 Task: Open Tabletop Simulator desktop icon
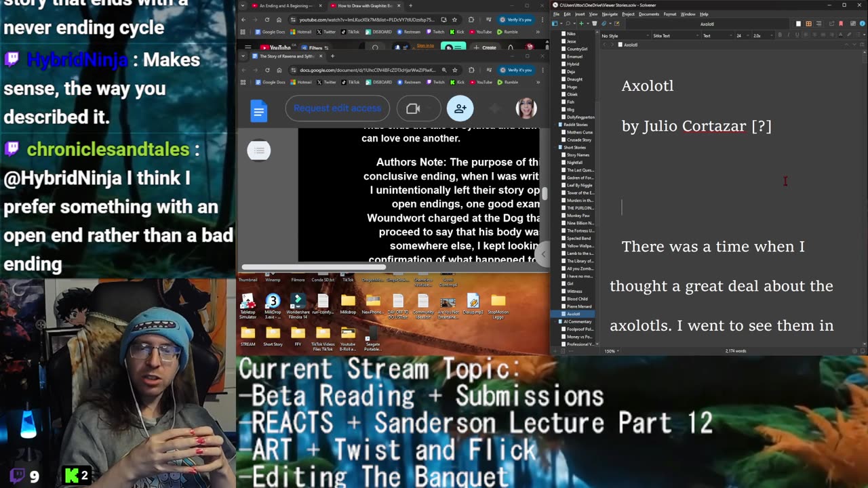tap(248, 306)
